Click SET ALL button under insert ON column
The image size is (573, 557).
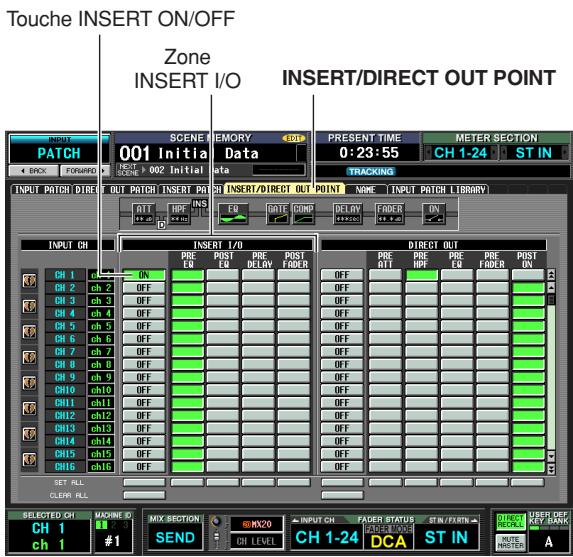click(144, 482)
